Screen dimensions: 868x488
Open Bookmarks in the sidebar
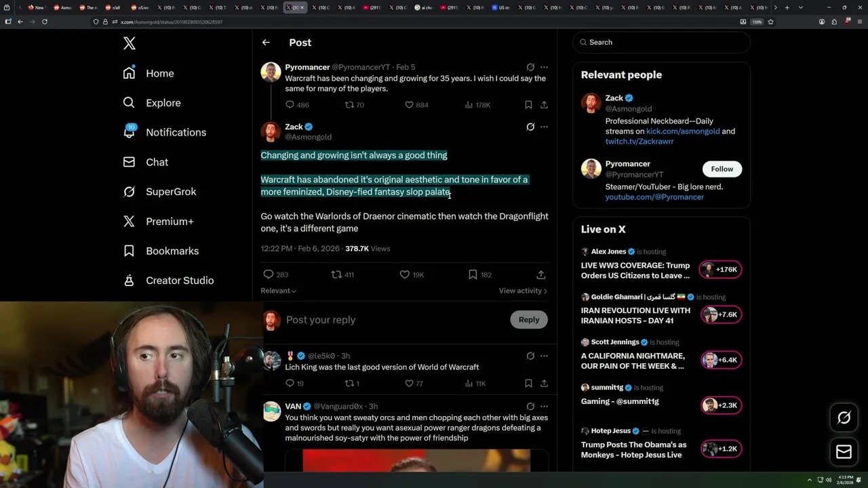(161, 251)
